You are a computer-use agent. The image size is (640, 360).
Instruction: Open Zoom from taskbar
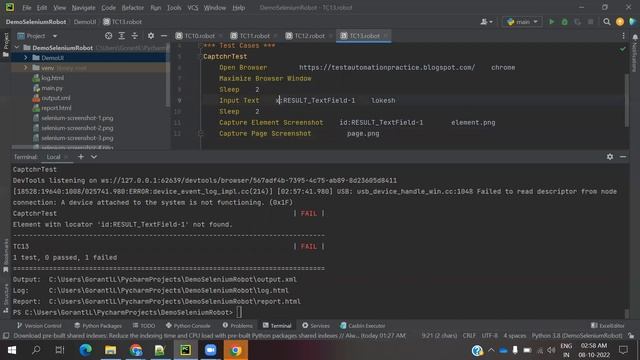[211, 350]
